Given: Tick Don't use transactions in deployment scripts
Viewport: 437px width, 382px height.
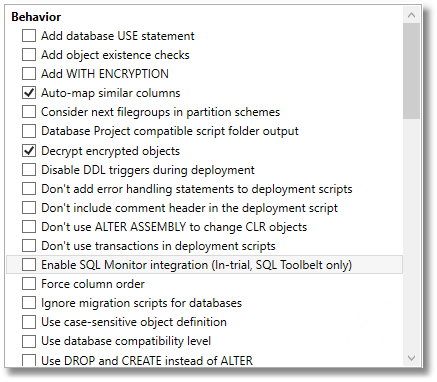Looking at the screenshot, I should (x=29, y=246).
